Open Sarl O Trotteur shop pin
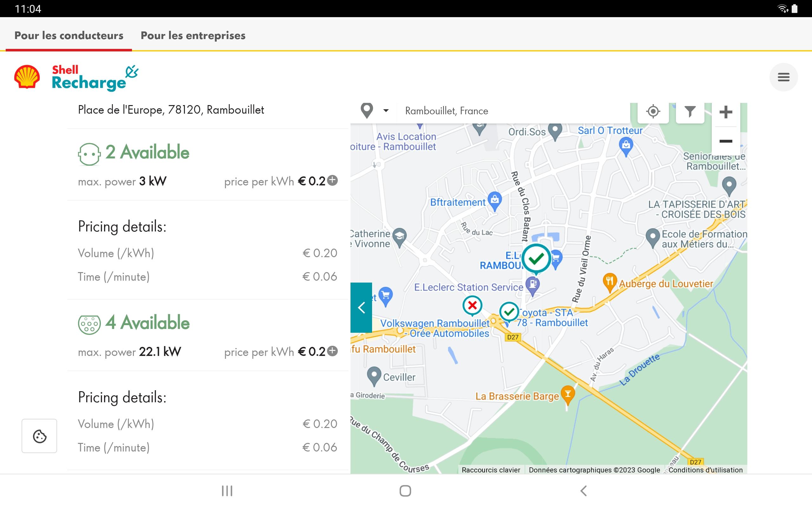 [626, 146]
